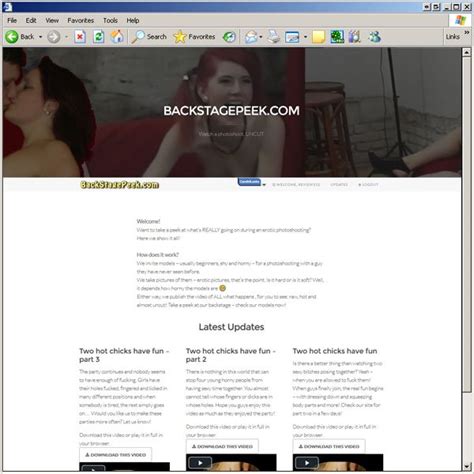
Task: Expand the Mail dropdown arrow
Action: [x=261, y=37]
